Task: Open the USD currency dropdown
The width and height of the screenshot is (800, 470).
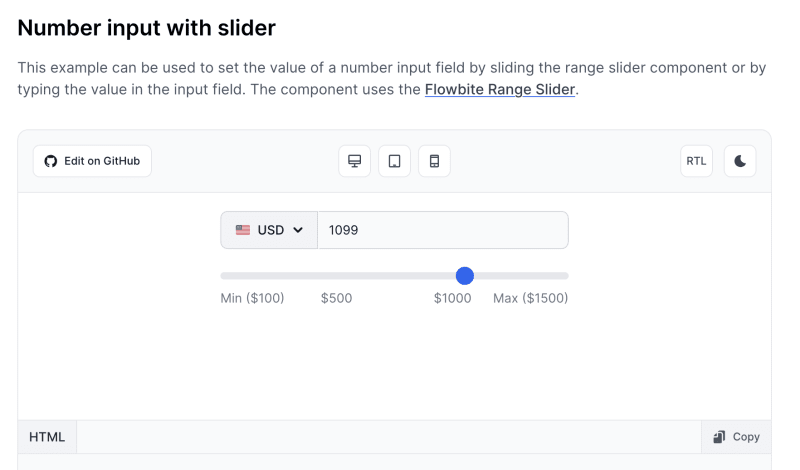Action: 269,230
